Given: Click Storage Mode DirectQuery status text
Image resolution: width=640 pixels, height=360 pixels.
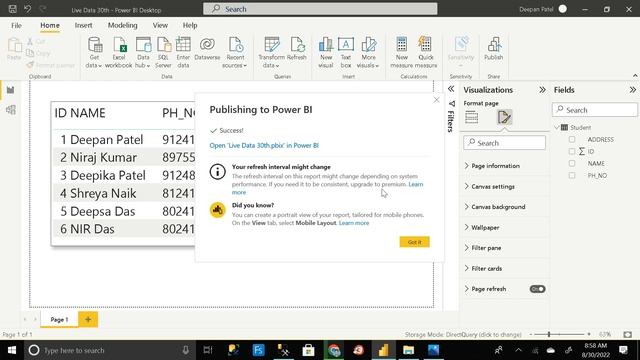Looking at the screenshot, I should click(463, 335).
